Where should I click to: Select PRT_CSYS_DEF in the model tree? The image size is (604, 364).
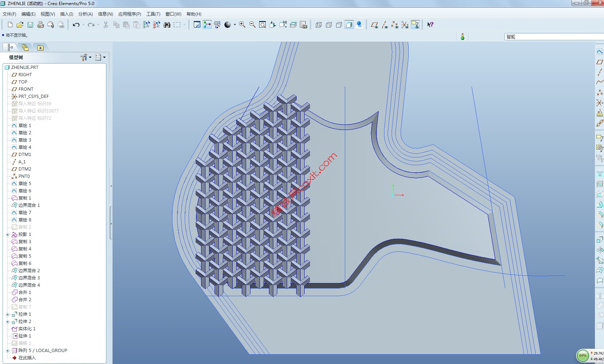30,97
